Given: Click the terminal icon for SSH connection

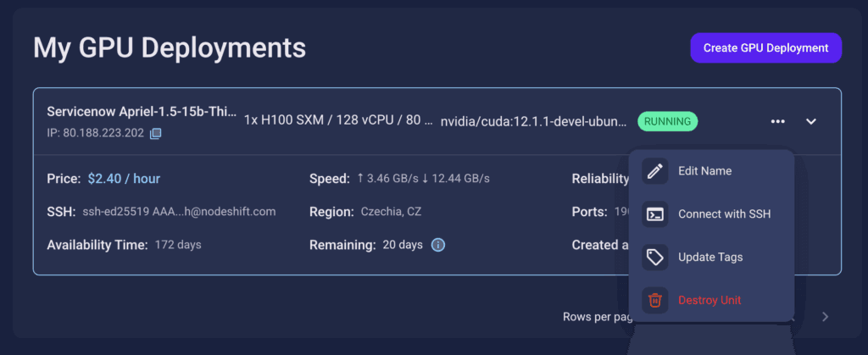Looking at the screenshot, I should [654, 214].
